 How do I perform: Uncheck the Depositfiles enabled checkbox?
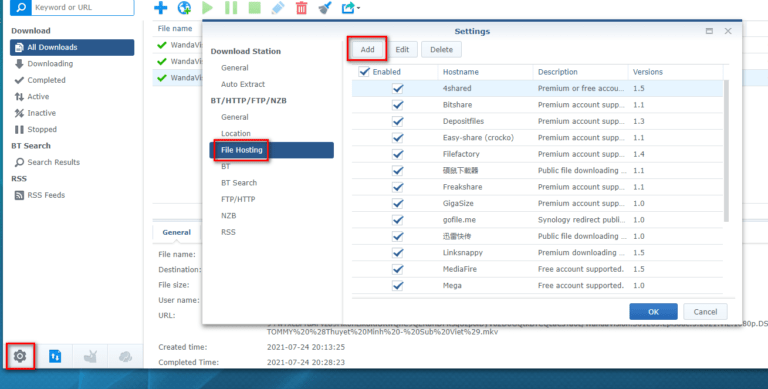click(398, 121)
